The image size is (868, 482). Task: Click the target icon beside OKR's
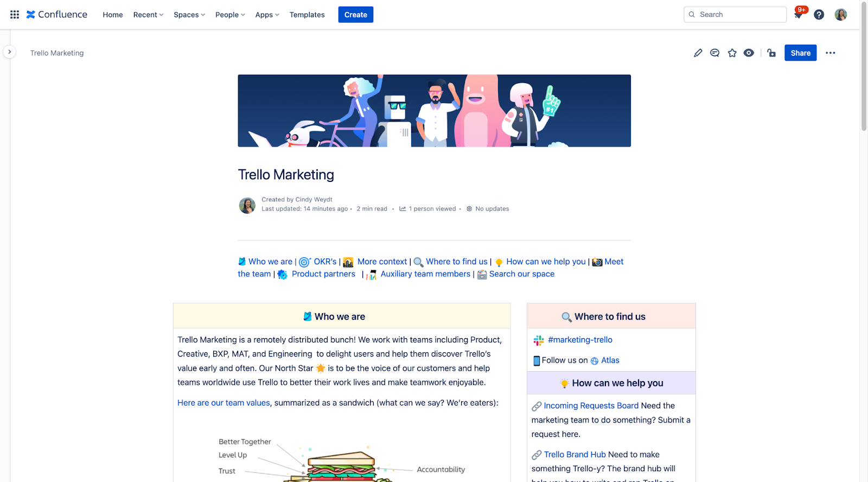[x=305, y=262]
